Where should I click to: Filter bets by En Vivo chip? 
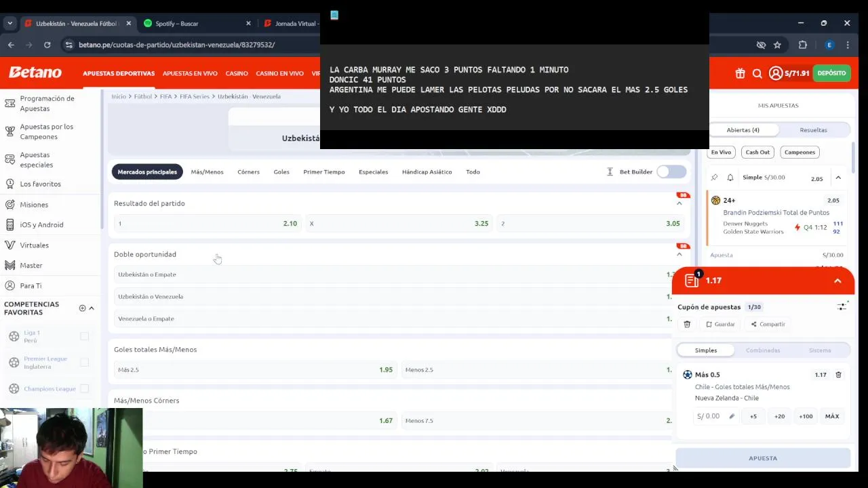[721, 152]
